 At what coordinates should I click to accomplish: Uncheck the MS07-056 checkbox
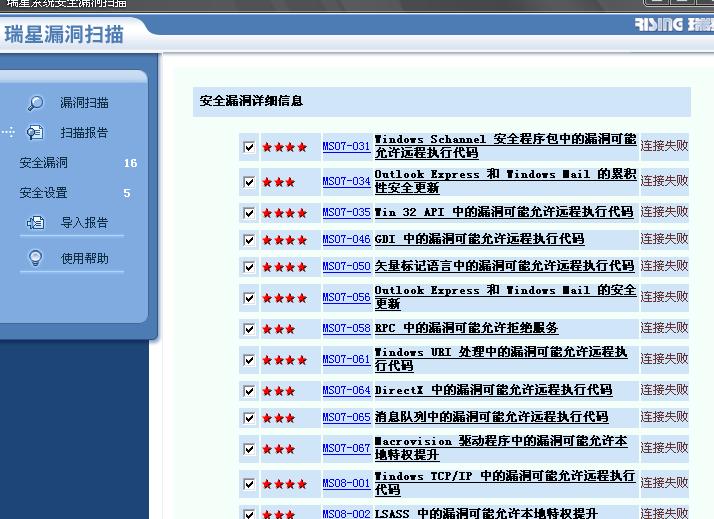(249, 298)
